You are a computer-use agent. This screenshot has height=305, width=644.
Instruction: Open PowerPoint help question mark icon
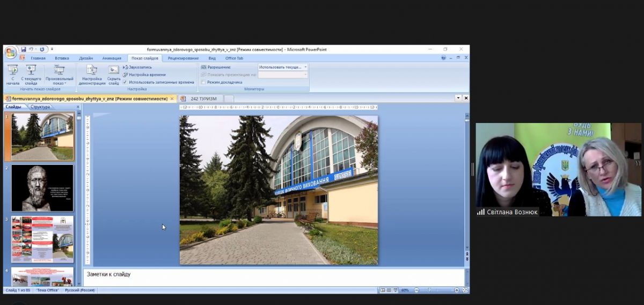(443, 58)
